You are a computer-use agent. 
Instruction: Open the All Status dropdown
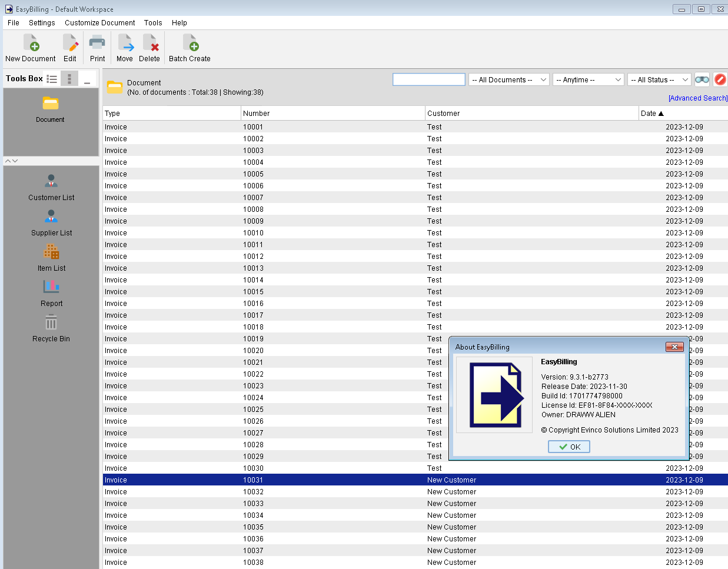659,79
